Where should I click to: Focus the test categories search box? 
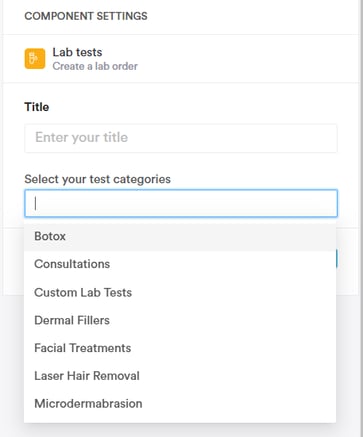tap(181, 203)
